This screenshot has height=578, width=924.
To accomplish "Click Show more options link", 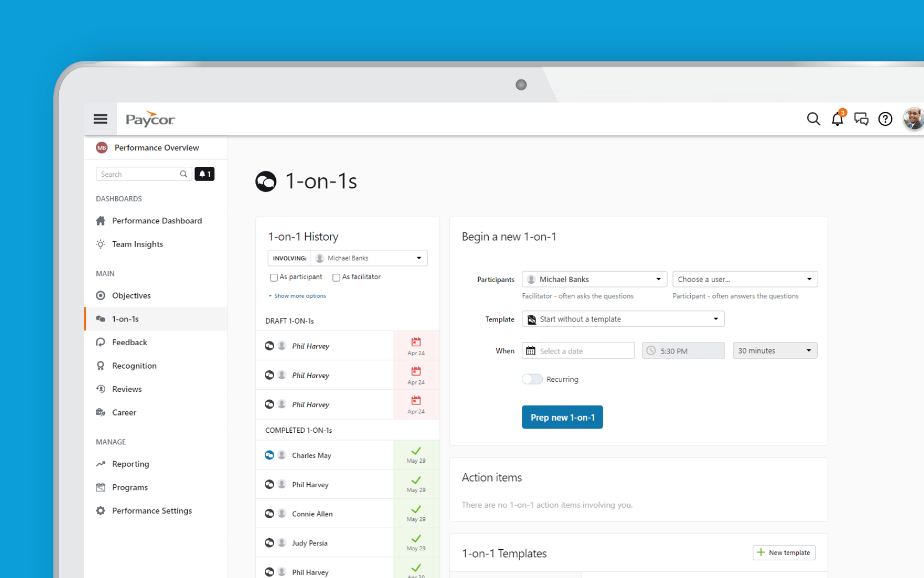I will (300, 296).
